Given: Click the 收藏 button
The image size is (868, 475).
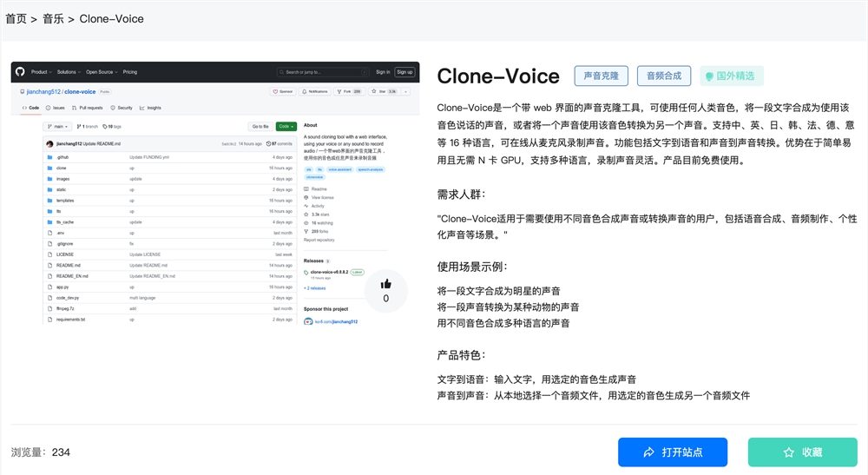Looking at the screenshot, I should [x=803, y=452].
